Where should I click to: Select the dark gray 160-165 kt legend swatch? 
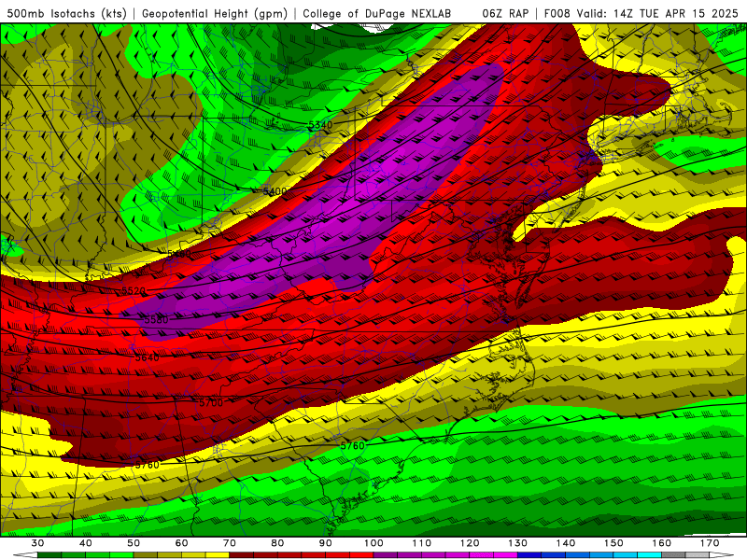point(673,555)
